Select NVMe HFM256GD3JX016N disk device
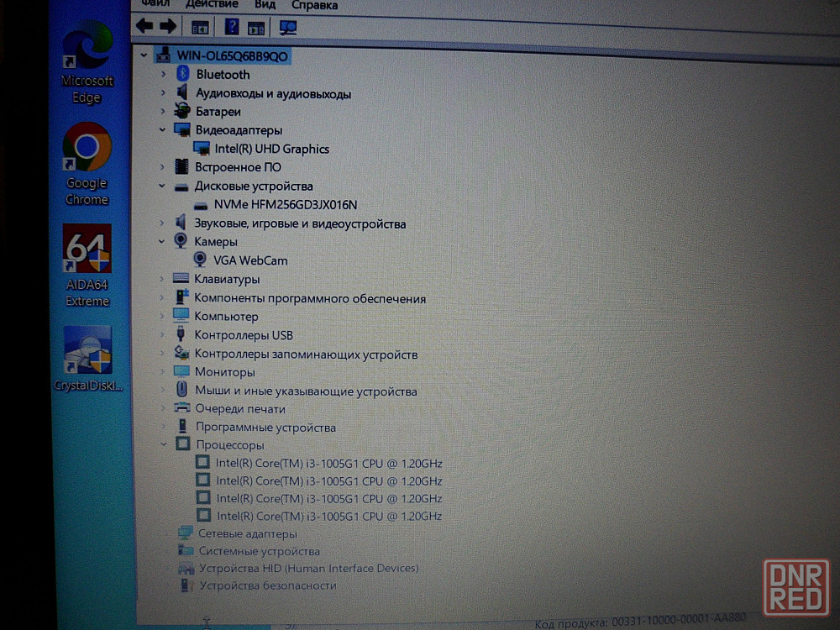The width and height of the screenshot is (840, 630). 285,205
